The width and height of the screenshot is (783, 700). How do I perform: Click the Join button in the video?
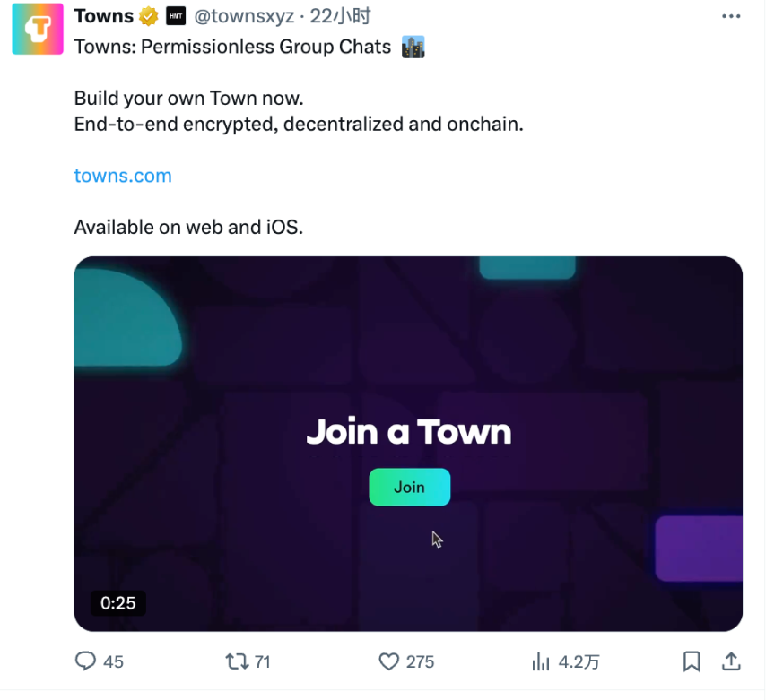tap(409, 487)
